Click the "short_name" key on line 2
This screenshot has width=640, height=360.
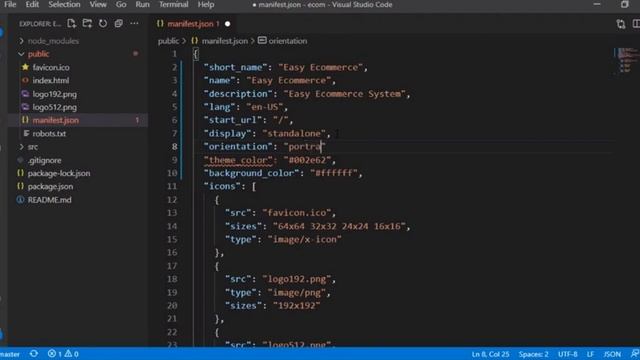pyautogui.click(x=236, y=67)
